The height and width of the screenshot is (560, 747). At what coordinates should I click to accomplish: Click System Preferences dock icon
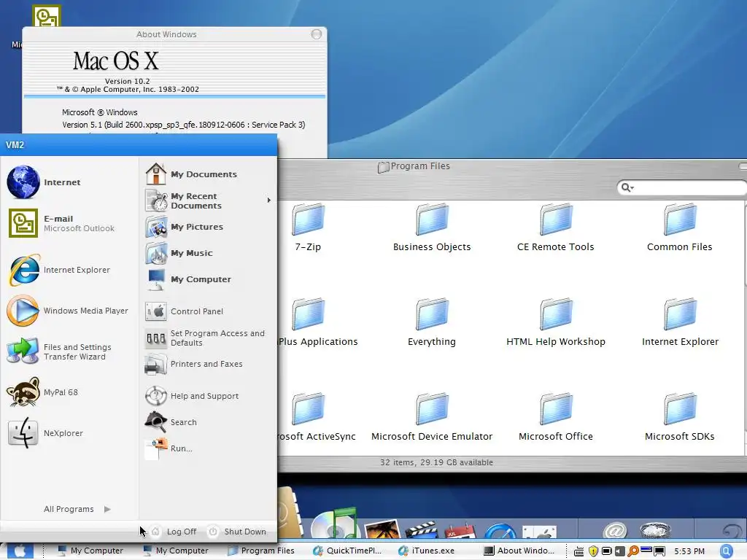pyautogui.click(x=539, y=532)
